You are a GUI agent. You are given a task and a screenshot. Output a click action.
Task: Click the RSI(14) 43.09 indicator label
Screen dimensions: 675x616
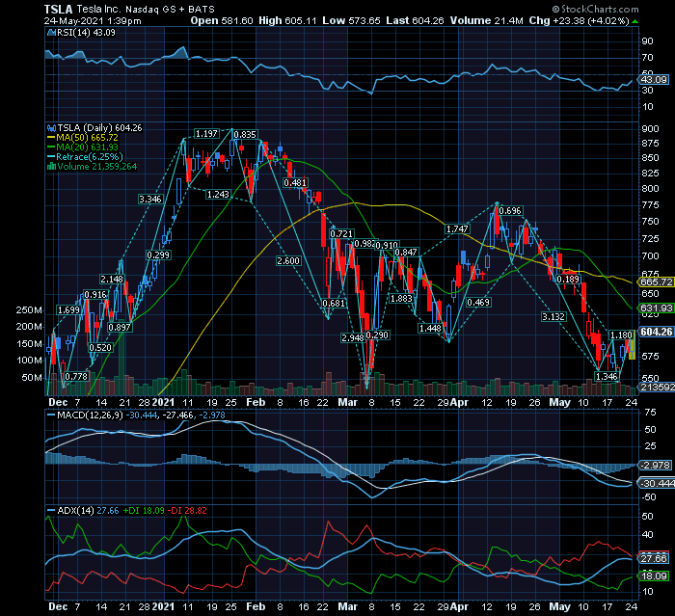coord(86,32)
